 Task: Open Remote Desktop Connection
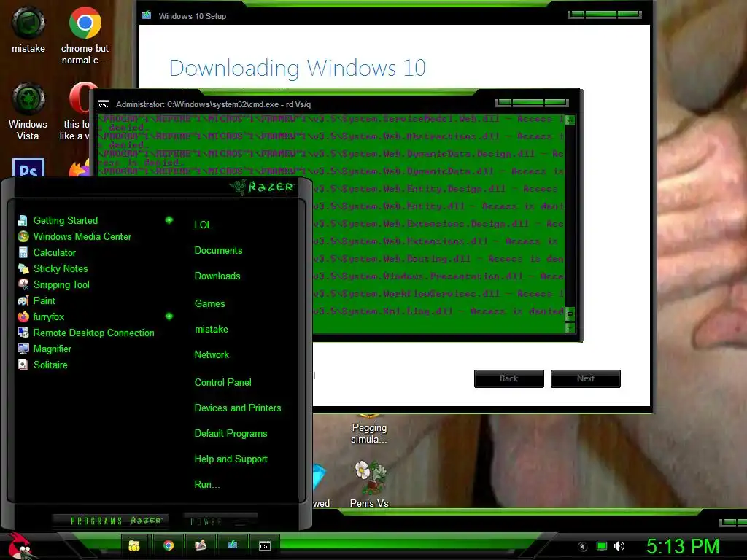86,332
